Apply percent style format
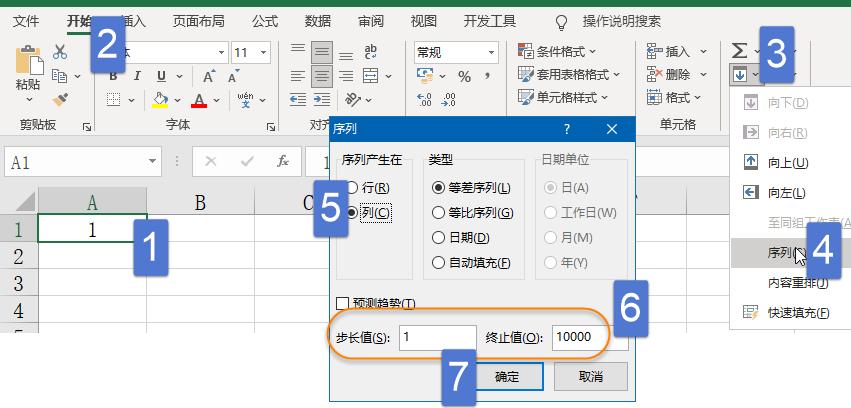Image resolution: width=851 pixels, height=408 pixels. 464,76
